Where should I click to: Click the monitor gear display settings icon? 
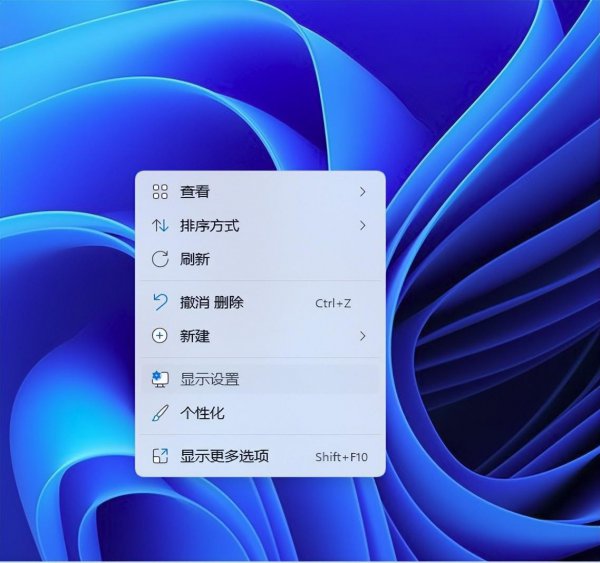coord(160,379)
